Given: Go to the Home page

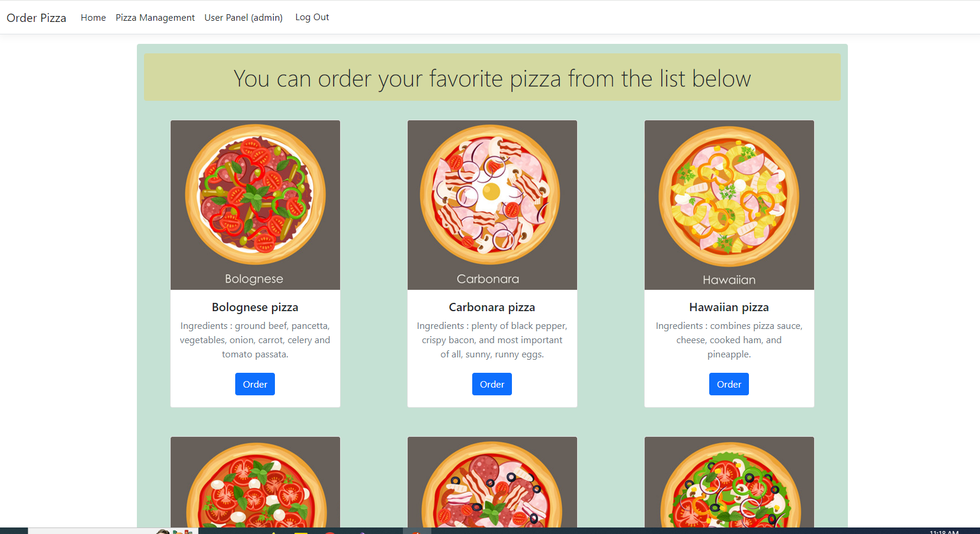Looking at the screenshot, I should tap(93, 18).
